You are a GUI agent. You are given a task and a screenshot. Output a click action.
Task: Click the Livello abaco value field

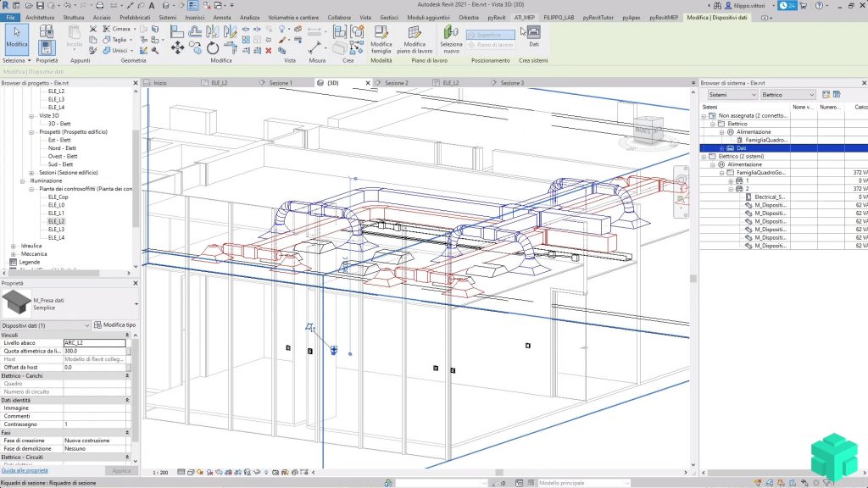[94, 343]
